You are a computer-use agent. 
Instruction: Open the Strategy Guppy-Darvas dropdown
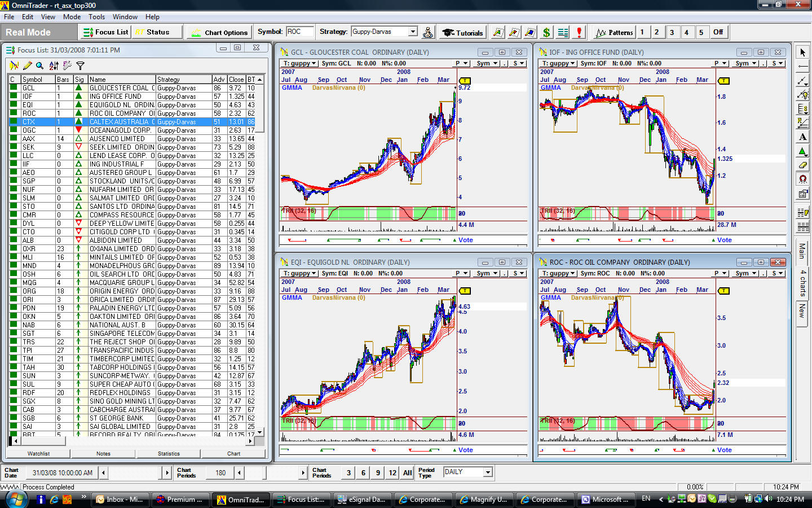(413, 32)
